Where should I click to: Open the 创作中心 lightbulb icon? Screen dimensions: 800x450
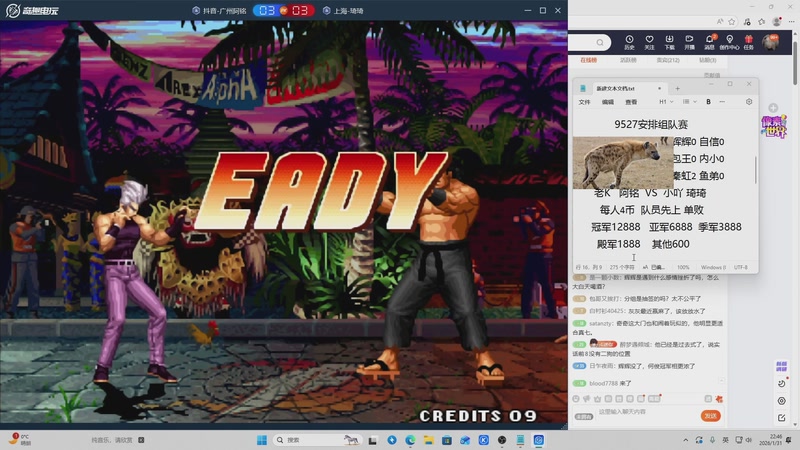[x=729, y=42]
